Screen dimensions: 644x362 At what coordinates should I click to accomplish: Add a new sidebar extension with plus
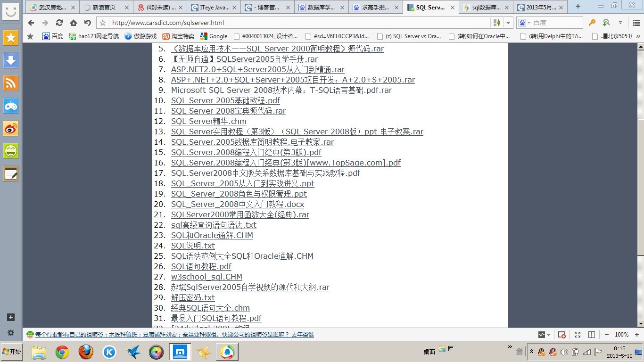[11, 317]
